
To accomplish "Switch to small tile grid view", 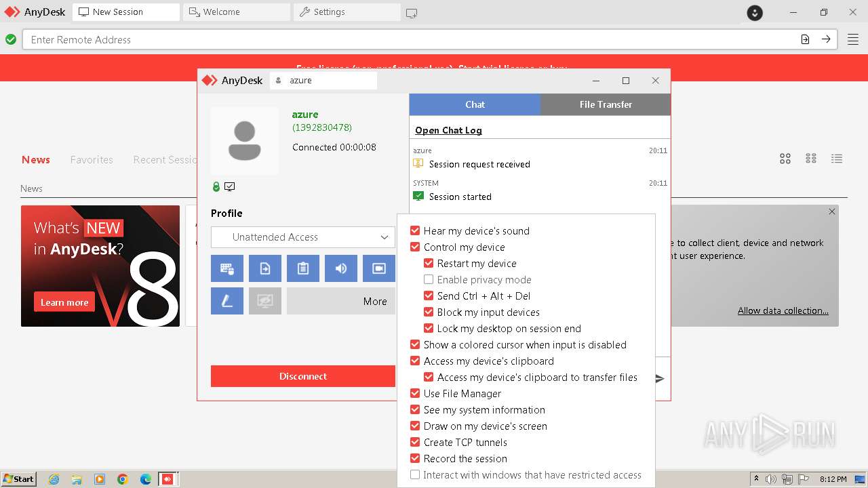I will (811, 159).
